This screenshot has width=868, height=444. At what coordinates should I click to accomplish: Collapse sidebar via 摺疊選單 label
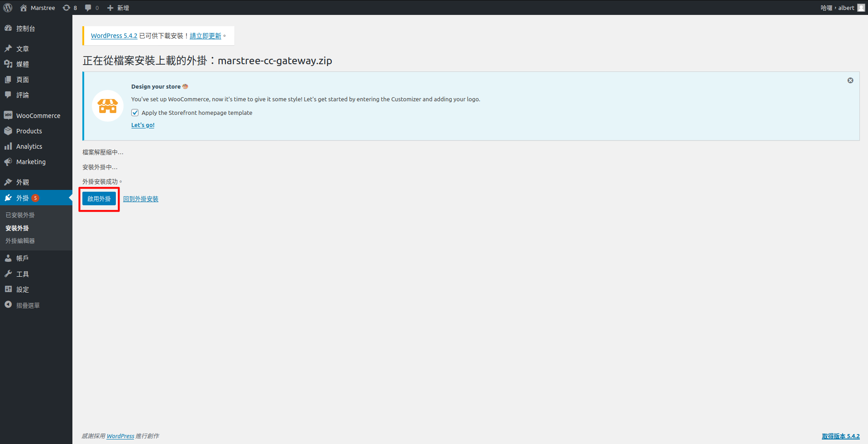click(28, 305)
